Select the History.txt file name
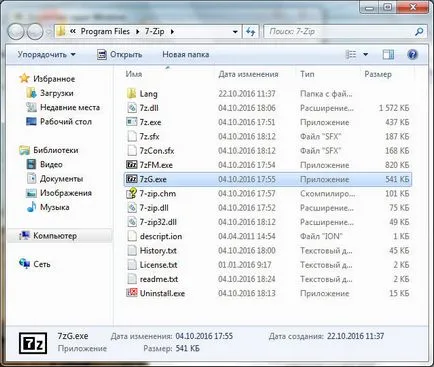 (158, 251)
